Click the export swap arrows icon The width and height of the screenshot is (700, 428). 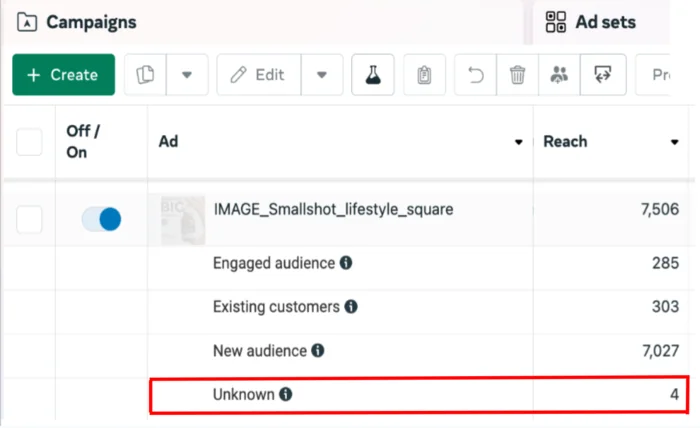[603, 75]
